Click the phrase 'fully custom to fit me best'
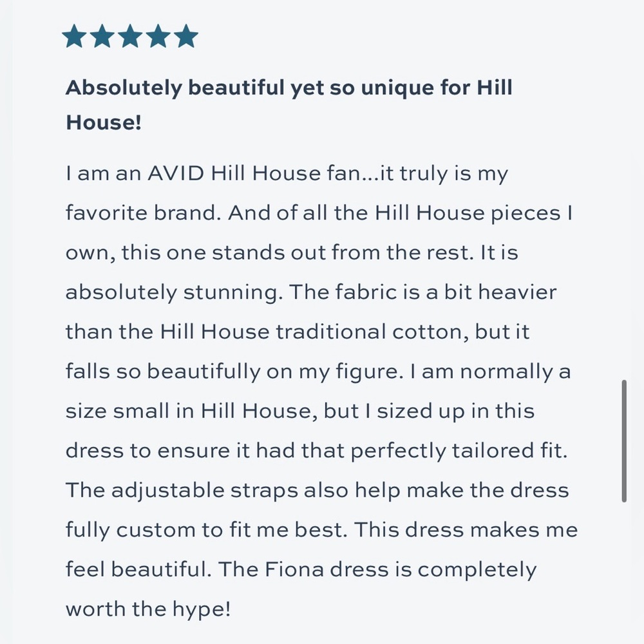The height and width of the screenshot is (644, 644). coord(204,530)
